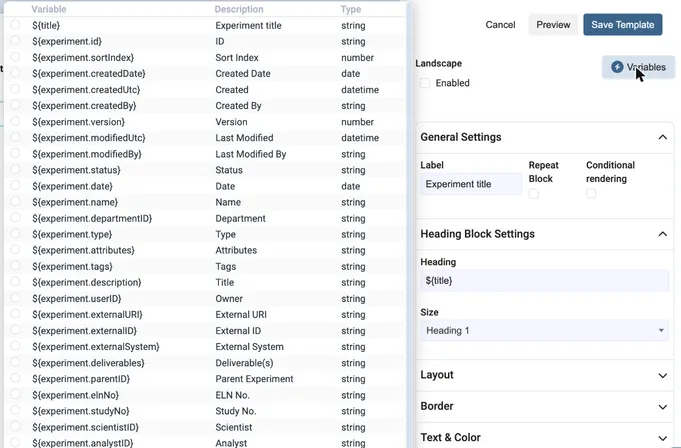Image resolution: width=681 pixels, height=448 pixels.
Task: Click the ${experiment.deliverables} variable text
Action: point(88,363)
